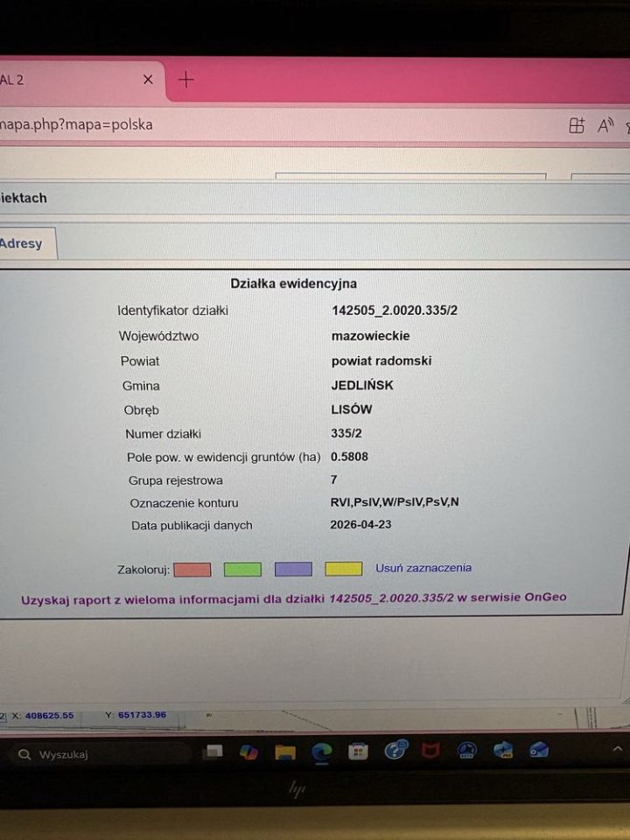The image size is (630, 840).
Task: Open the OnGeo report link for the parcel
Action: [294, 598]
